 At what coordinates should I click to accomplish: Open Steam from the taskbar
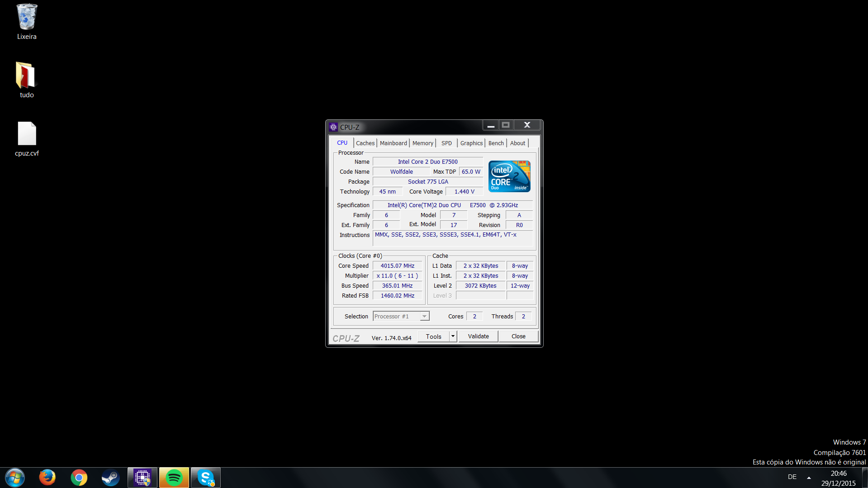110,478
